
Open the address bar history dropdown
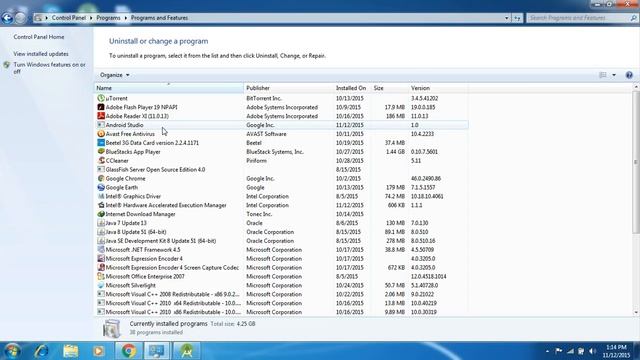pyautogui.click(x=507, y=18)
